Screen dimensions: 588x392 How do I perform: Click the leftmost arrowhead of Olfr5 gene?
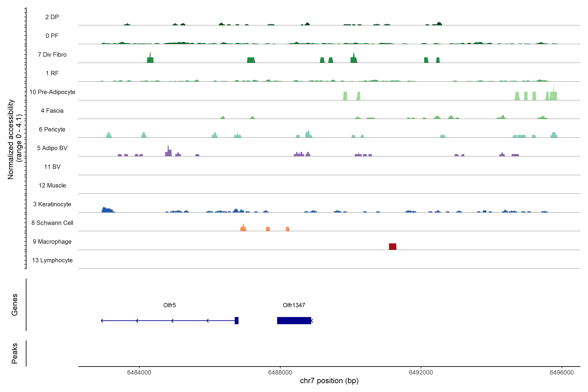(102, 320)
